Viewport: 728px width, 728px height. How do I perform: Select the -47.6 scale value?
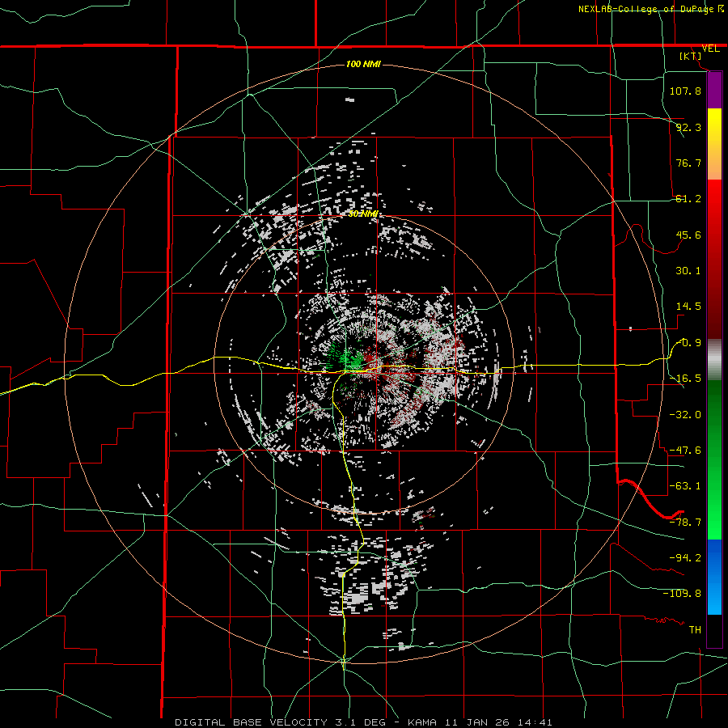(x=685, y=451)
